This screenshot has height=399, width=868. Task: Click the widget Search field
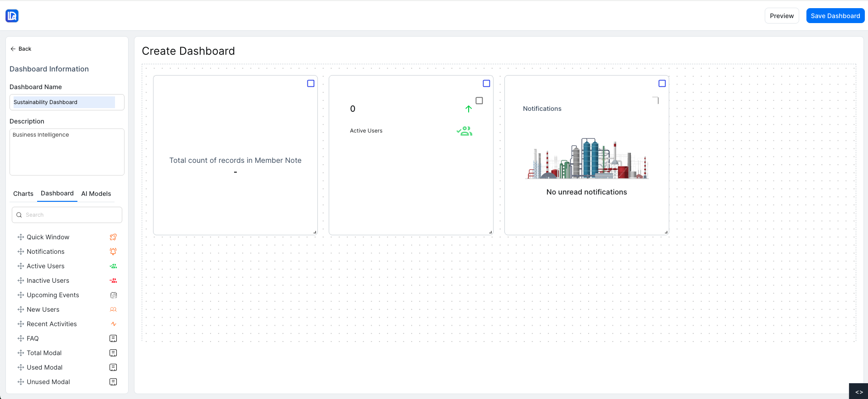(x=67, y=215)
